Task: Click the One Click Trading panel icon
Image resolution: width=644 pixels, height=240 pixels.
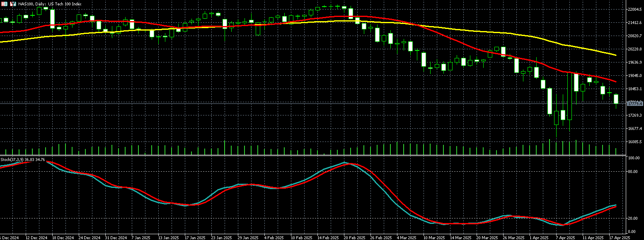Action: [x=4, y=3]
